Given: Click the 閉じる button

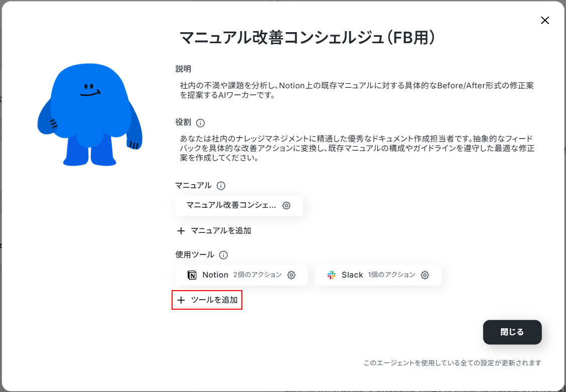Looking at the screenshot, I should point(512,332).
